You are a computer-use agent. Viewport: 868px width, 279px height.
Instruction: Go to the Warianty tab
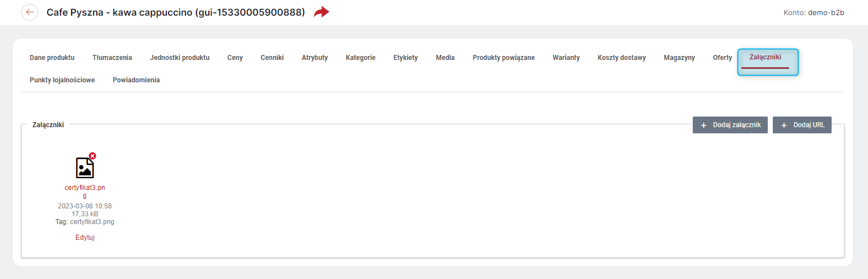pos(566,58)
